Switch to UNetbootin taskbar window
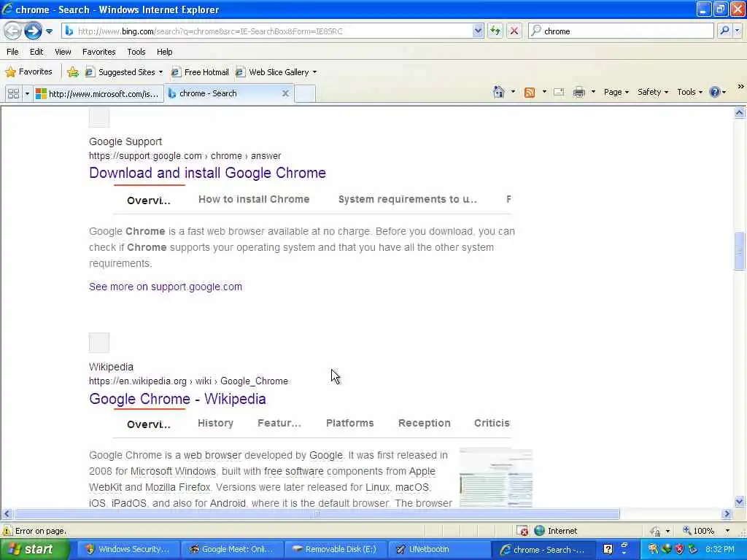 point(439,550)
